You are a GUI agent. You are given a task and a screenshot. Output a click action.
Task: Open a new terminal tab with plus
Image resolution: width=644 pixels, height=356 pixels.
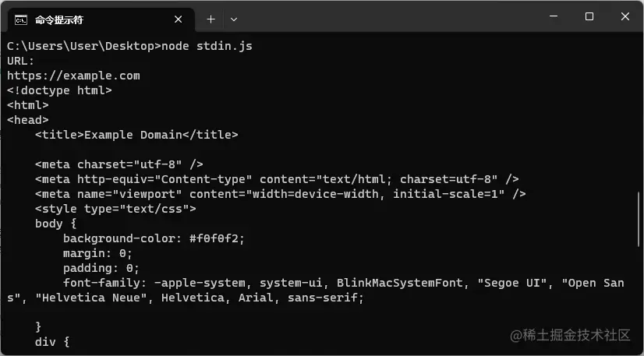[211, 19]
